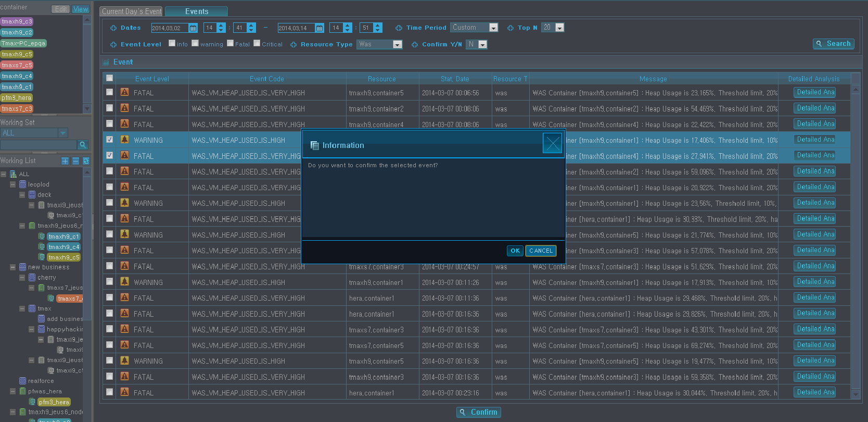Click the plus icon beside Top N
The width and height of the screenshot is (868, 422).
[x=510, y=28]
